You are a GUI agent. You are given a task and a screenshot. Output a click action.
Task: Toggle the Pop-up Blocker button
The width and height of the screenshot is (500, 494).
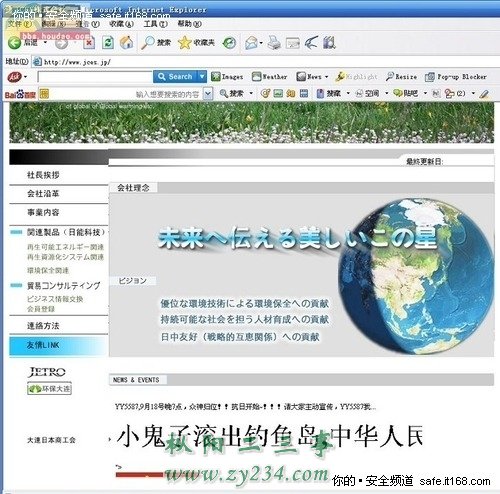click(456, 77)
